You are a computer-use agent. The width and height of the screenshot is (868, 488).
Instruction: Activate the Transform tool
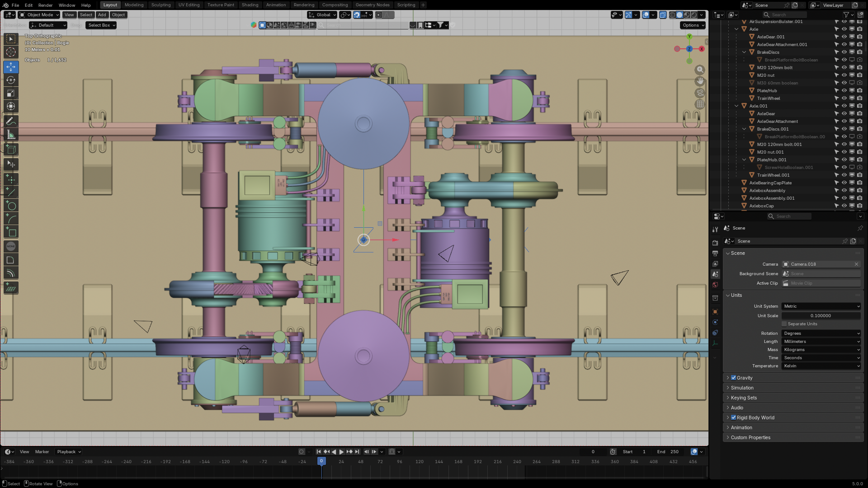(11, 106)
